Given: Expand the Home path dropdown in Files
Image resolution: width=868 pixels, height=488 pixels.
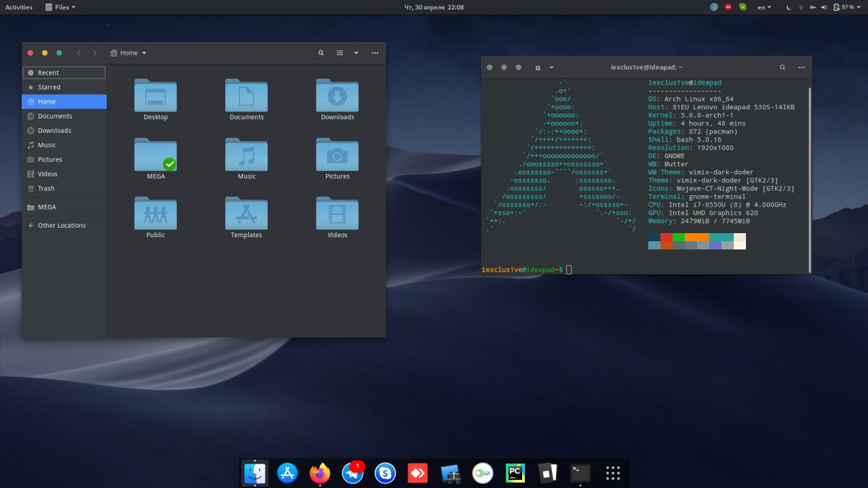Looking at the screenshot, I should tap(129, 53).
